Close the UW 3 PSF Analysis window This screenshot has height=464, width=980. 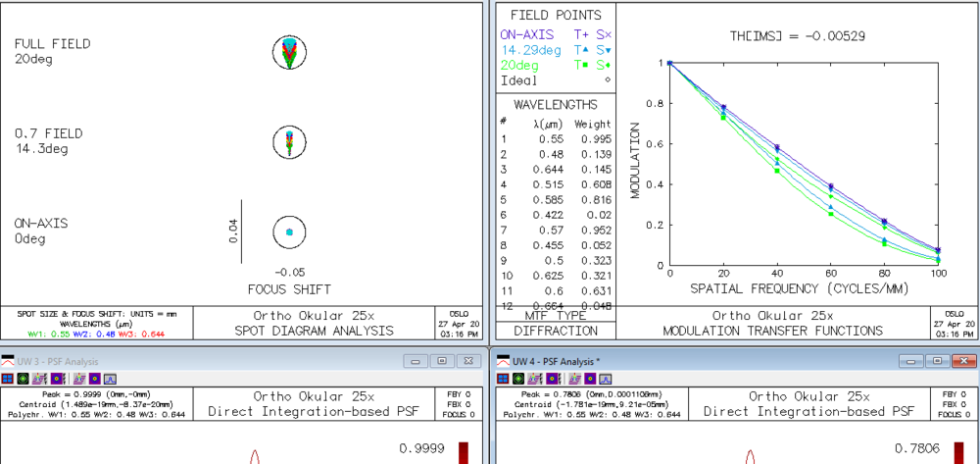[x=468, y=361]
